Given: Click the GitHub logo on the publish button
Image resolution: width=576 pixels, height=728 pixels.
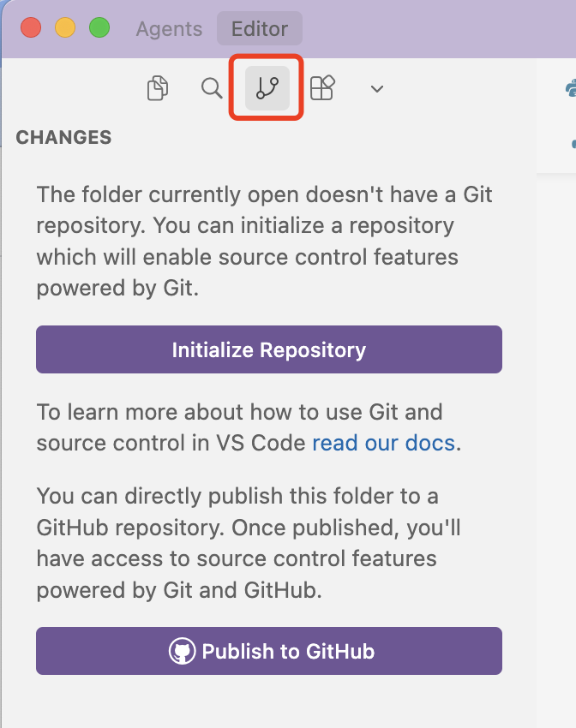Looking at the screenshot, I should (x=182, y=651).
